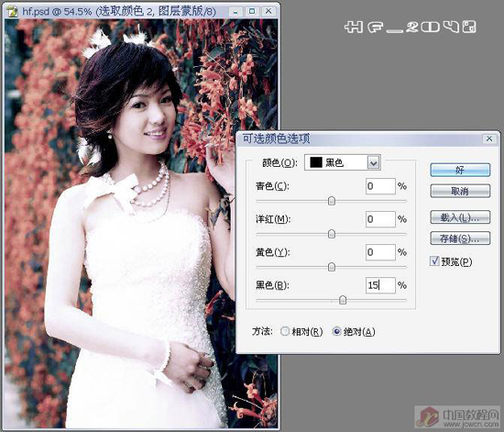Click the 存储(S)... save button
Screen dimensions: 504x432
tap(460, 238)
